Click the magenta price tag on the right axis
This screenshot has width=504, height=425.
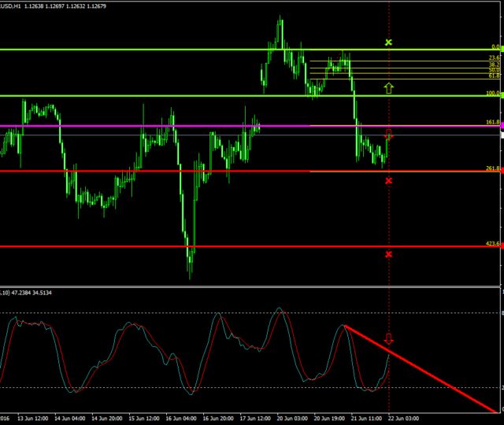click(502, 126)
